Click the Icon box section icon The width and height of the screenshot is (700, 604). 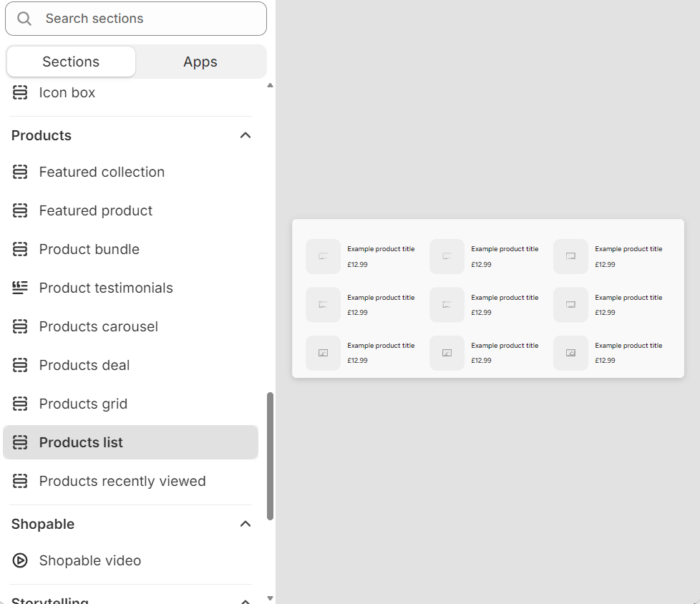click(19, 92)
